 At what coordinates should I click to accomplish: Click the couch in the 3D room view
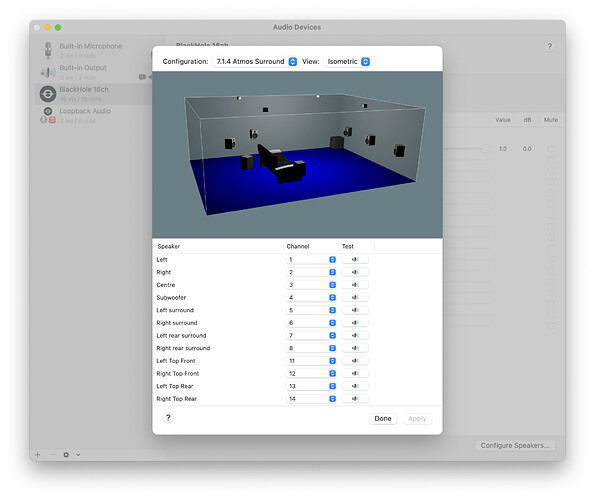[x=282, y=165]
